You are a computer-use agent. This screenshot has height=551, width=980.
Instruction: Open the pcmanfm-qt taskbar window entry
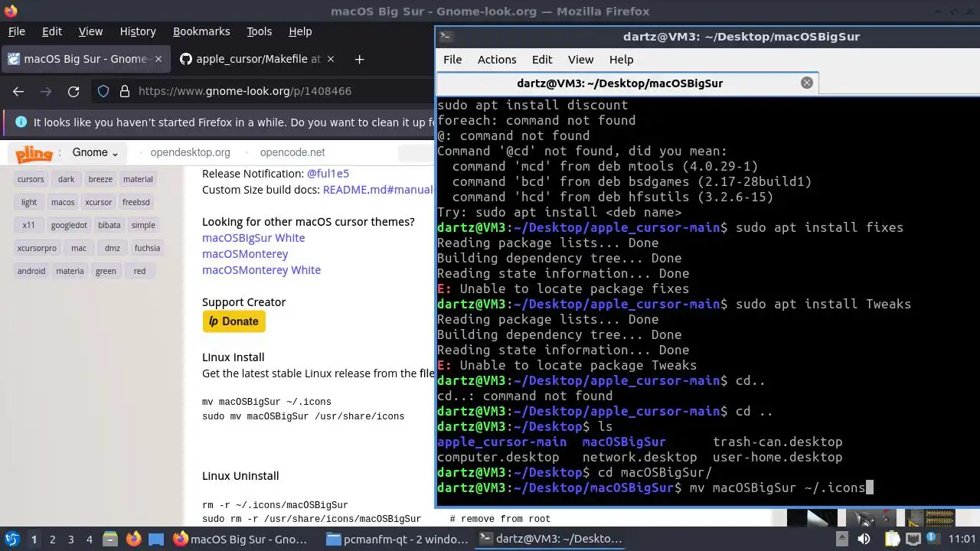(397, 539)
